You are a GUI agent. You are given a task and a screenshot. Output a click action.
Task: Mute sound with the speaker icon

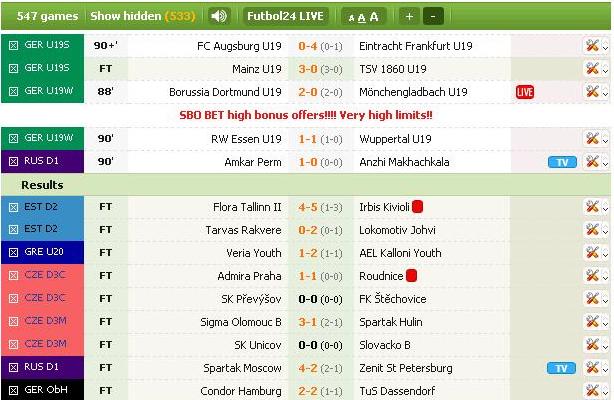click(219, 16)
